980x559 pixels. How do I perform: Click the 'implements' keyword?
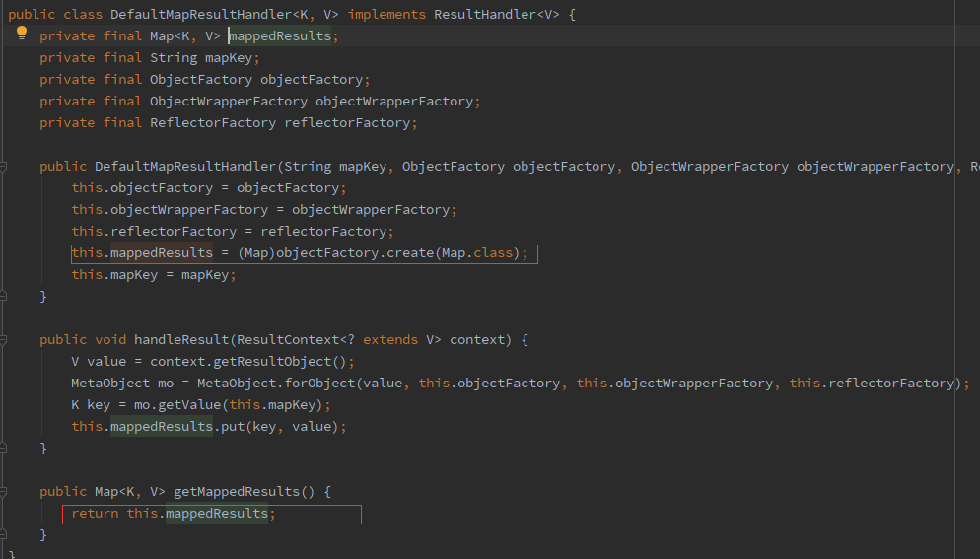point(386,15)
